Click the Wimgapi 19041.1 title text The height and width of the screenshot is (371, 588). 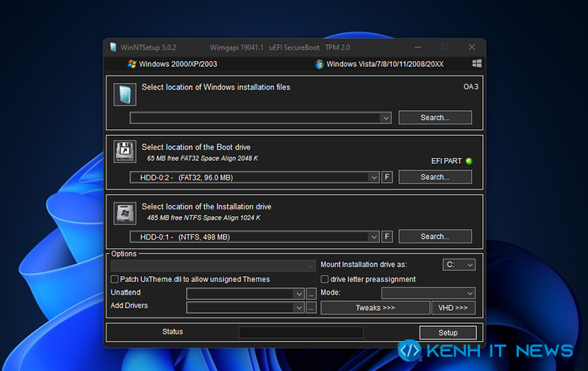pyautogui.click(x=237, y=48)
